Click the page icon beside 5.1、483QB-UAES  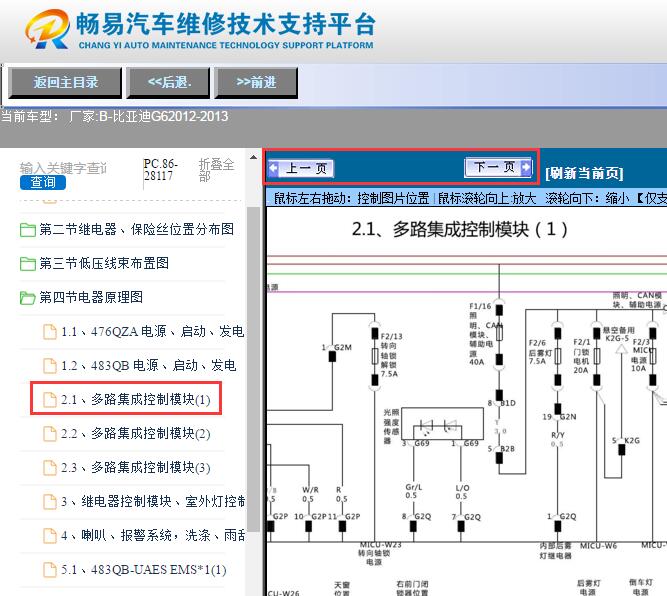(x=50, y=570)
